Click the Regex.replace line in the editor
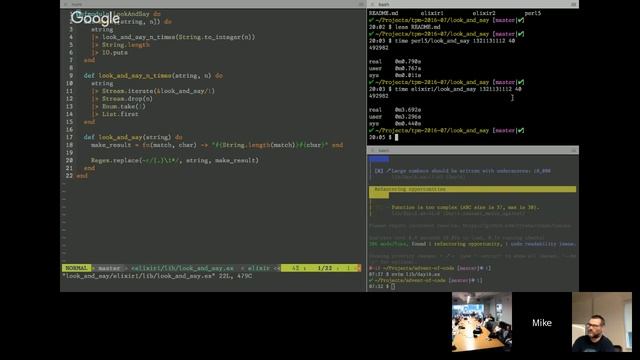The image size is (640, 360). point(175,160)
